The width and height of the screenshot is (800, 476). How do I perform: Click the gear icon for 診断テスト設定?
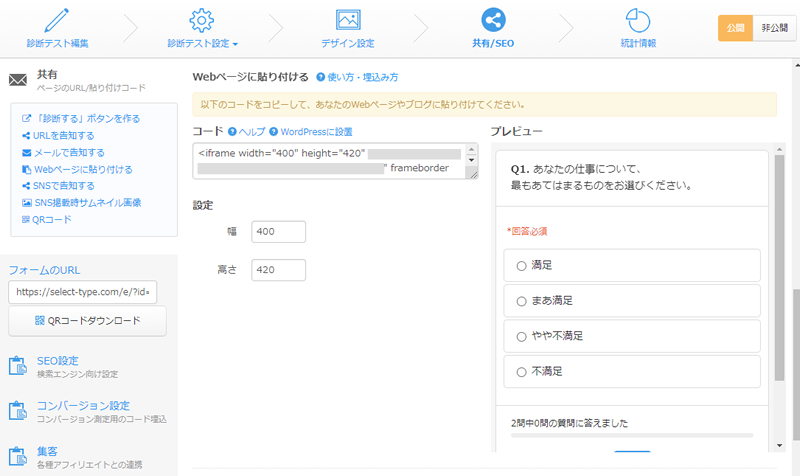click(x=202, y=20)
